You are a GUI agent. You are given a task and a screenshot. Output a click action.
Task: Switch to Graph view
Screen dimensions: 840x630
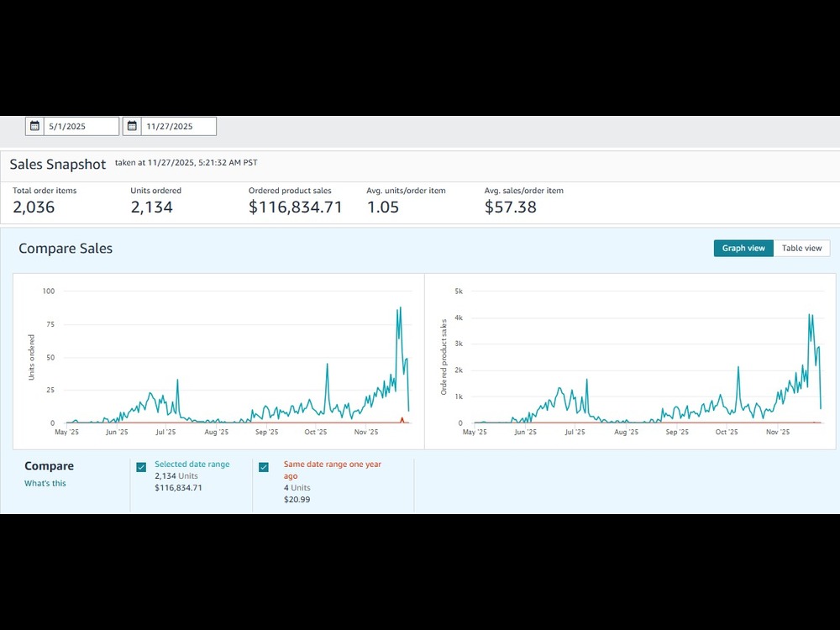(743, 248)
